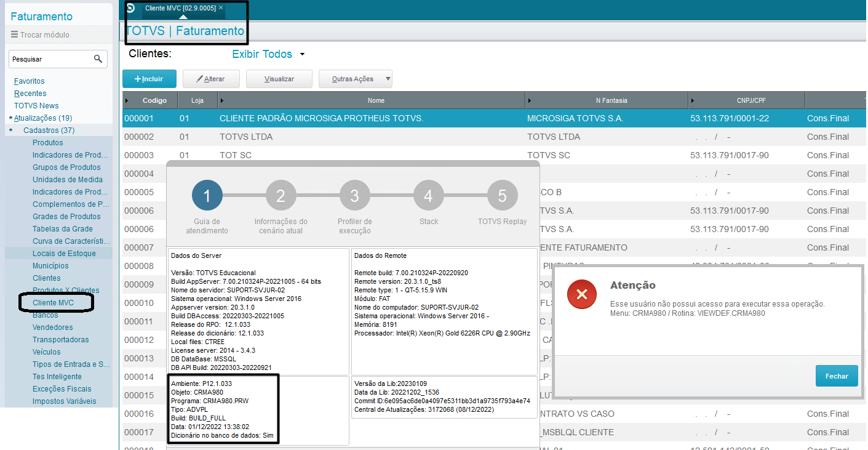
Task: Open Impostos Variáveis menu item
Action: (65, 401)
